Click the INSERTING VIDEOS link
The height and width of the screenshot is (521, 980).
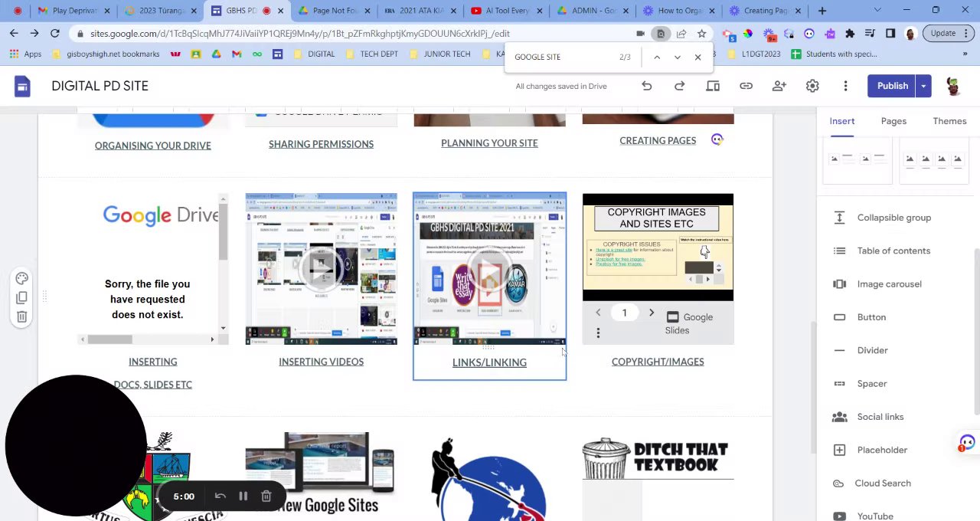[321, 362]
